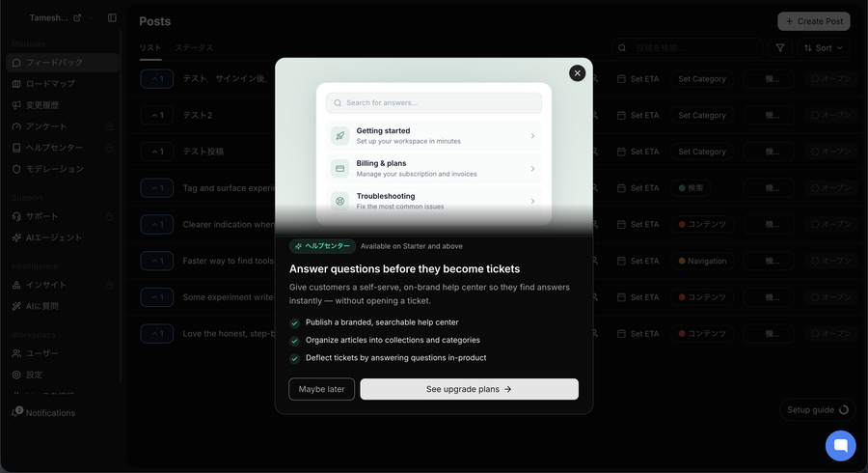Upvote the Tag and surface post
The image size is (868, 473).
156,188
